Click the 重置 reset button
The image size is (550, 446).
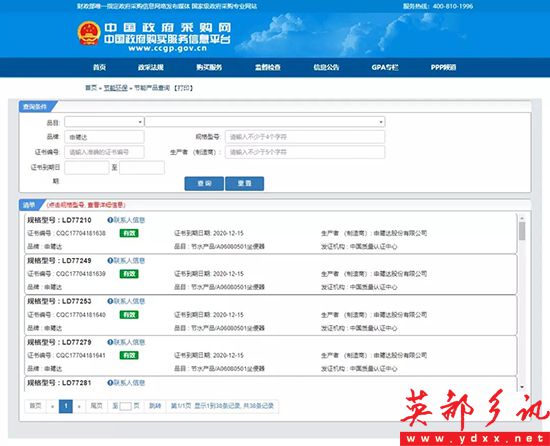pos(244,183)
